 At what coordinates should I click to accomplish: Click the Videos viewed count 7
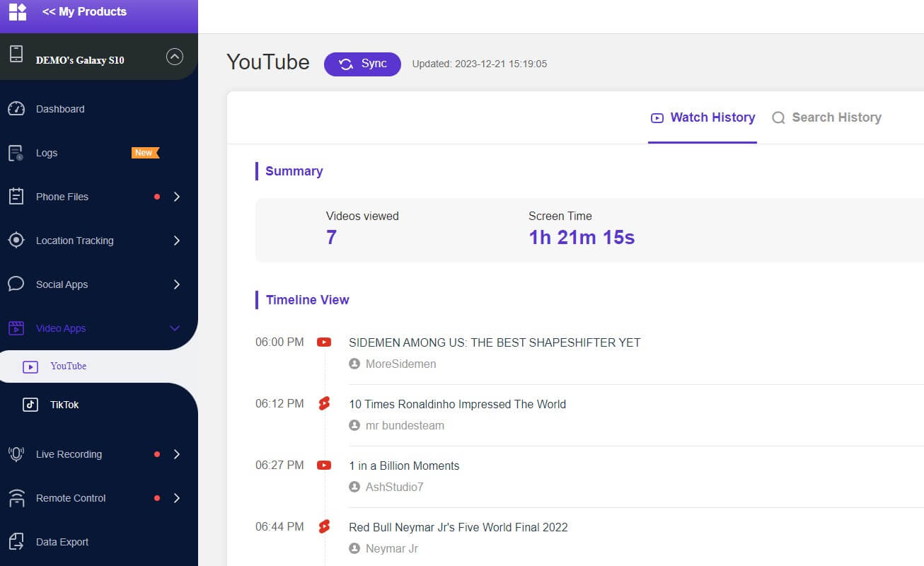coord(331,238)
